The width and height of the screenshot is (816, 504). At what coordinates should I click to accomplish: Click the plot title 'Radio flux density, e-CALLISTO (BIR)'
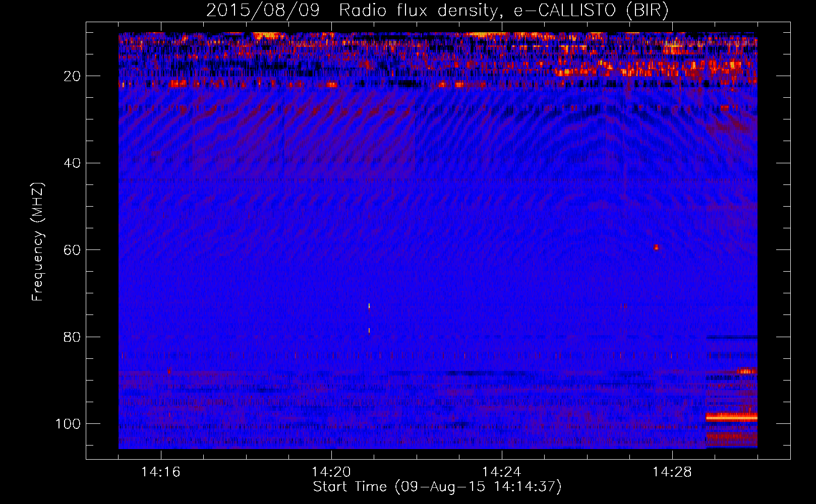(503, 11)
